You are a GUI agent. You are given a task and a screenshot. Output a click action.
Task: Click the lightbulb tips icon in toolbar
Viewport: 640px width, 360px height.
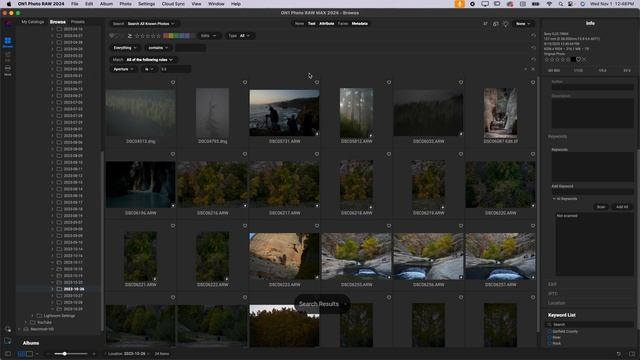[x=505, y=24]
